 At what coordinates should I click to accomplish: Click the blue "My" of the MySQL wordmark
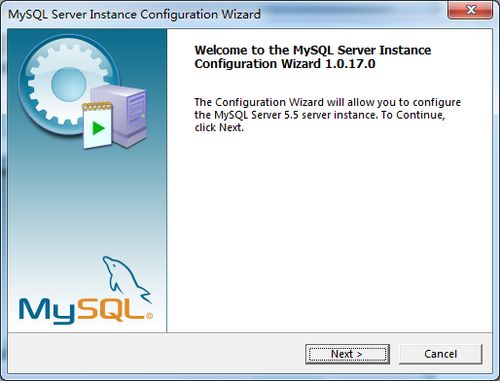point(48,311)
